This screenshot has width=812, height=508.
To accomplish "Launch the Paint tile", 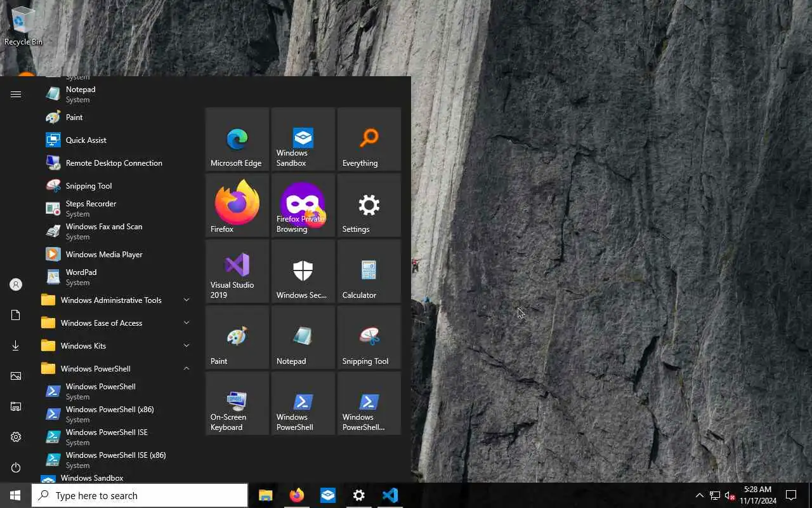I will point(237,337).
